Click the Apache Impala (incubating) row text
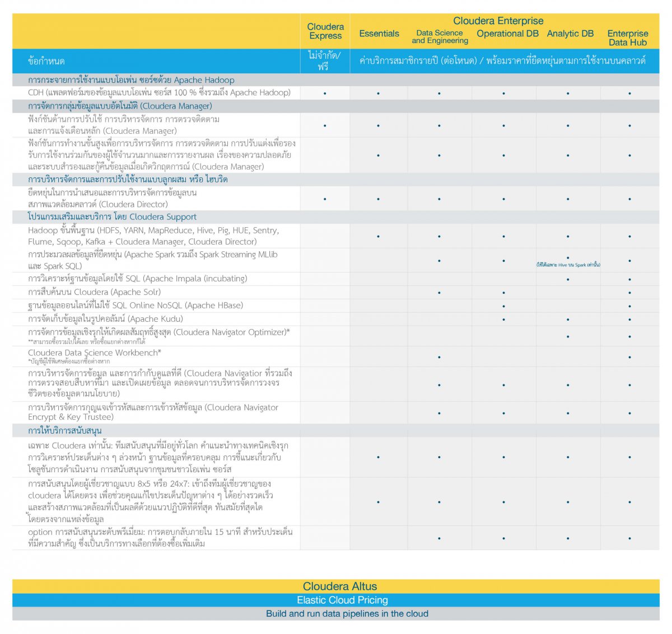The width and height of the screenshot is (672, 634). (137, 279)
